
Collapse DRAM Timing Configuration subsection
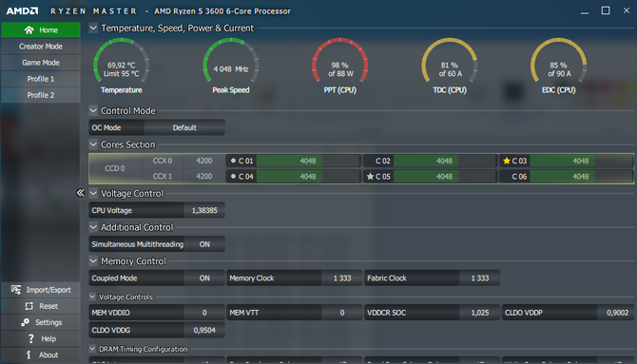tap(92, 349)
